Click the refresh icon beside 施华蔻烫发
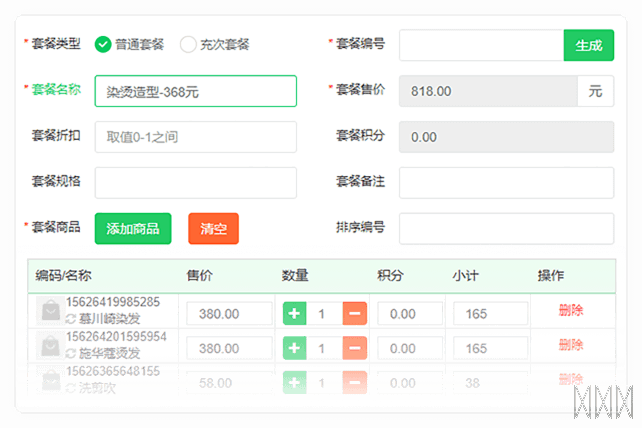Screen dimensions: 642x428 (x=71, y=353)
